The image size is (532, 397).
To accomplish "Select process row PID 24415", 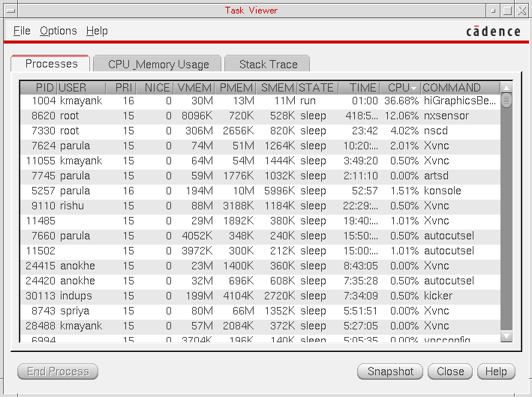I will point(260,266).
